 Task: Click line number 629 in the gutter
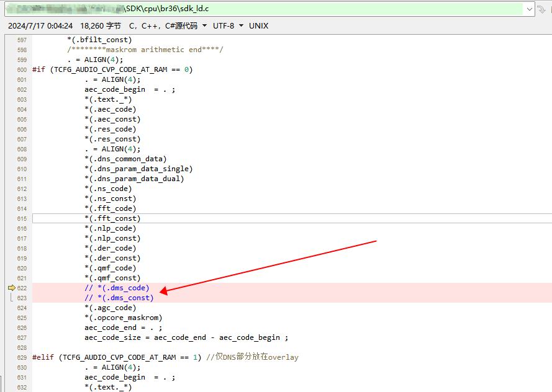(x=22, y=357)
